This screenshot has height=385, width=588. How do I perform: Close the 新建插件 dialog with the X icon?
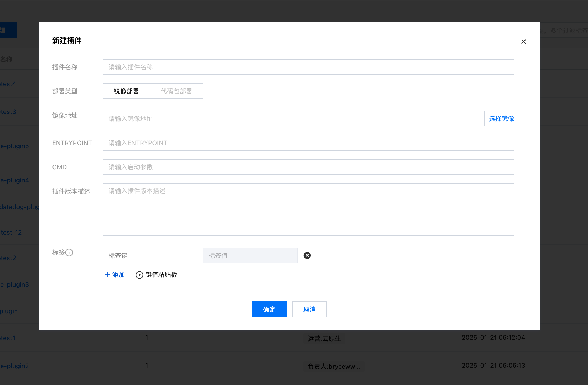[x=523, y=42]
